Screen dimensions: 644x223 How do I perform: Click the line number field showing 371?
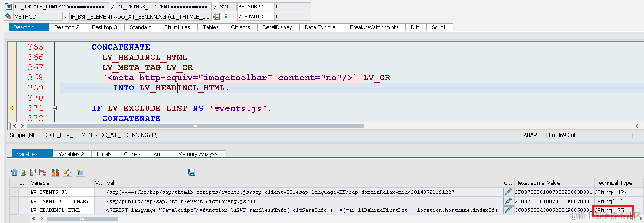click(227, 7)
